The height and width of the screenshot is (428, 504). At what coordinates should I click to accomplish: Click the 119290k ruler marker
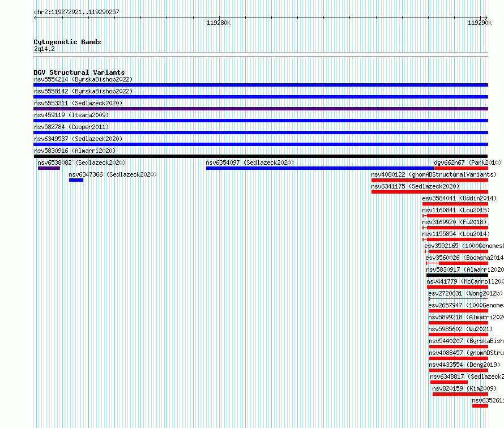pos(480,23)
